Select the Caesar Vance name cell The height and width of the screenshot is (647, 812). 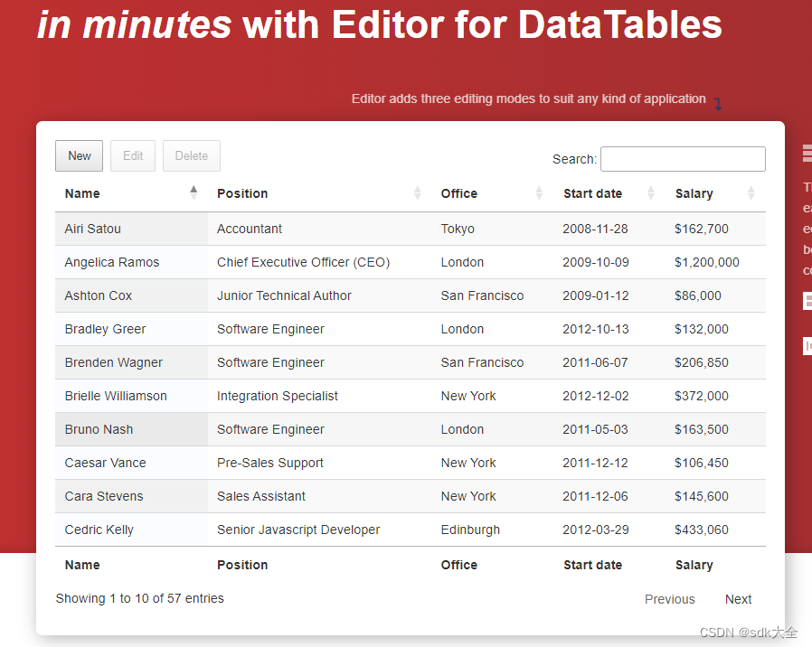[x=131, y=463]
